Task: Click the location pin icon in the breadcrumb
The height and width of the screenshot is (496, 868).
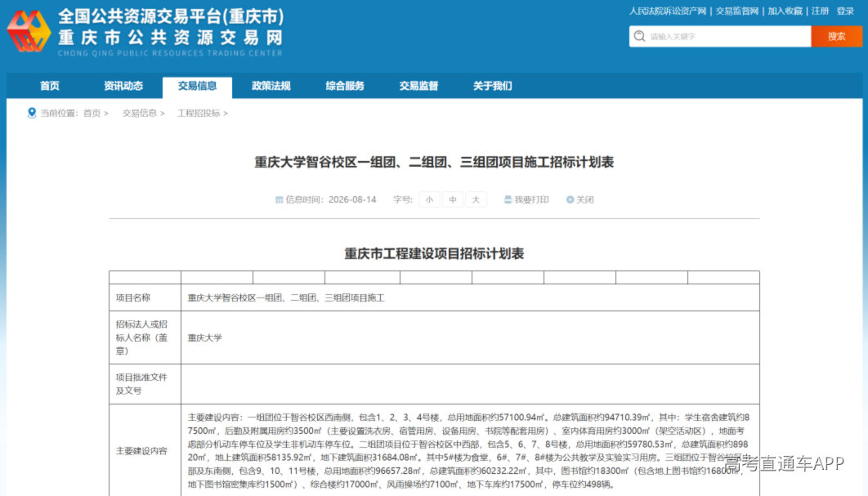Action: (32, 113)
